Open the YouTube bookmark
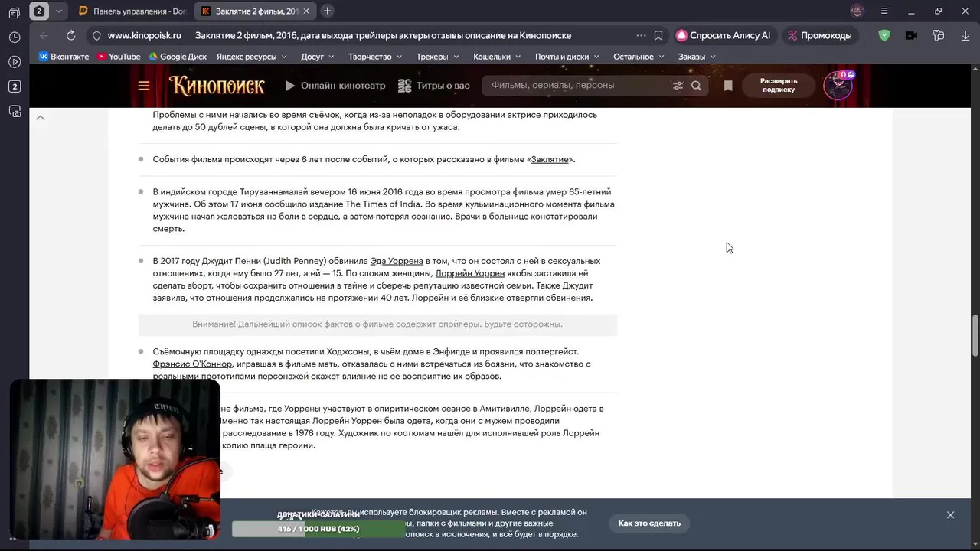 118,57
